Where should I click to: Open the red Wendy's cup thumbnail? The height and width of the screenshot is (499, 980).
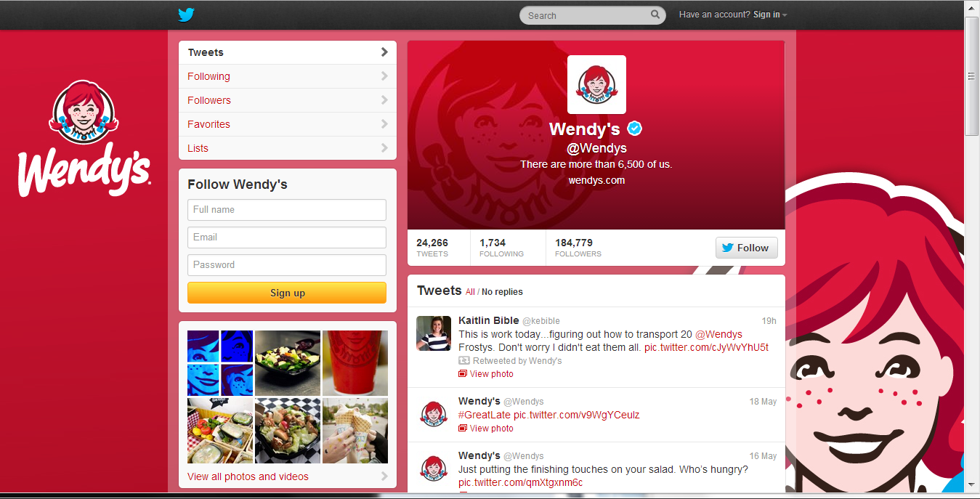pos(355,363)
